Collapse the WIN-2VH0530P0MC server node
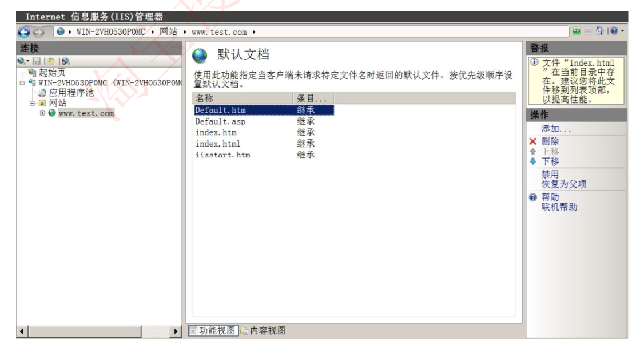The height and width of the screenshot is (356, 644). point(22,82)
